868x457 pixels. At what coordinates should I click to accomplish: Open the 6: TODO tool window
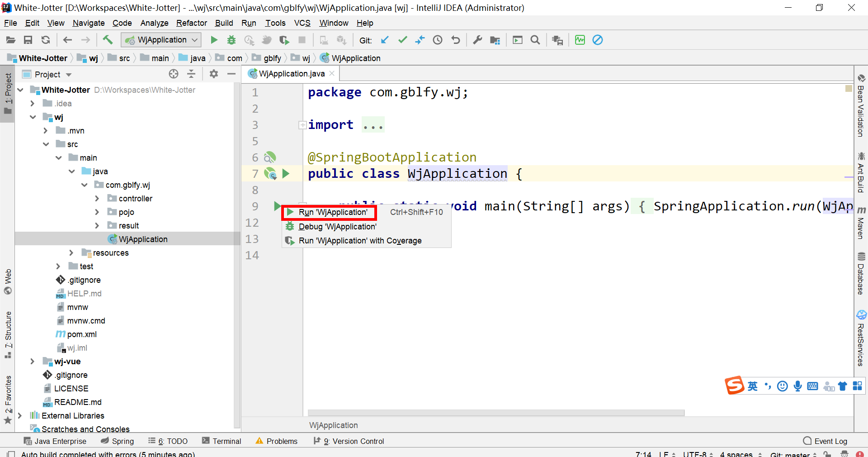[168, 441]
